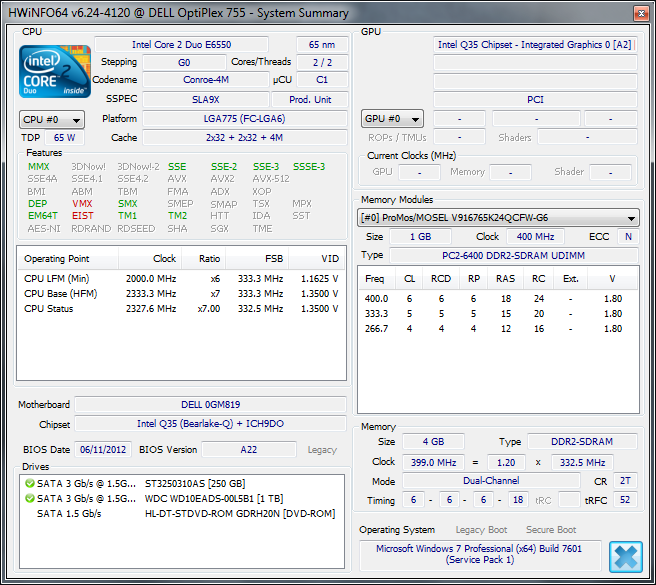Click the VID column header
The width and height of the screenshot is (656, 585).
pos(316,259)
